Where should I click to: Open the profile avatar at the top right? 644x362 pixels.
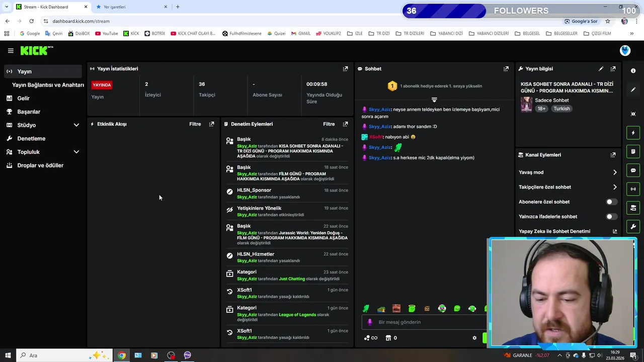coord(625,51)
